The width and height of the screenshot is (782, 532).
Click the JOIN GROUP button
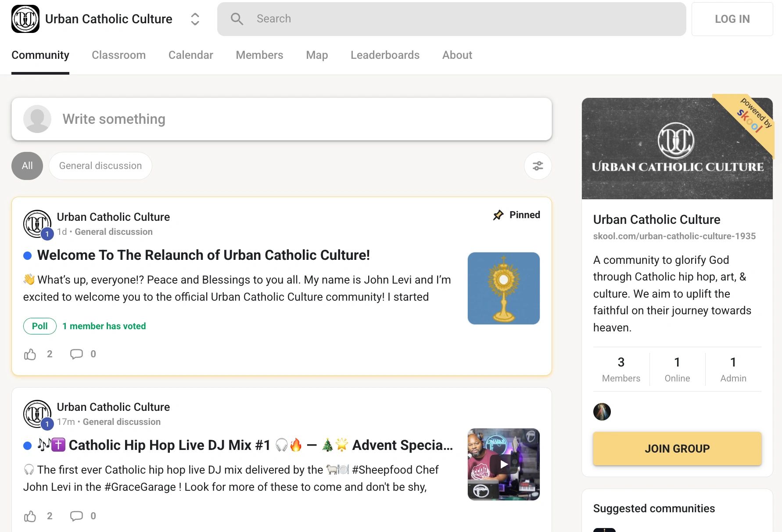pos(677,449)
